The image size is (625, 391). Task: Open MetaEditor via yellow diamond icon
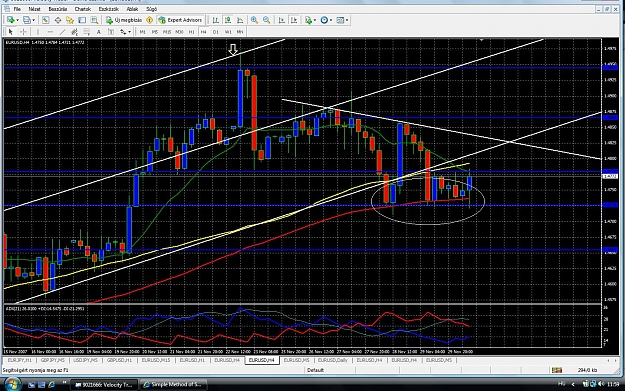[x=149, y=20]
